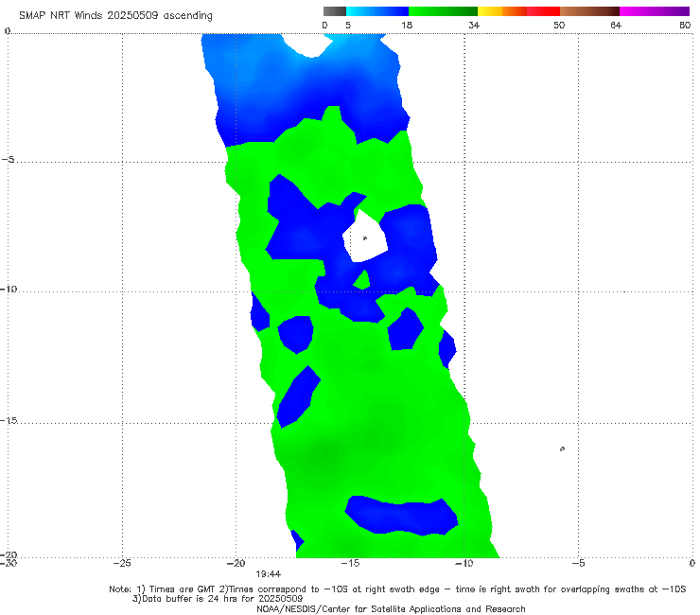This screenshot has width=700, height=615.
Task: Pick the brown segment of the color bar
Action: click(x=589, y=11)
